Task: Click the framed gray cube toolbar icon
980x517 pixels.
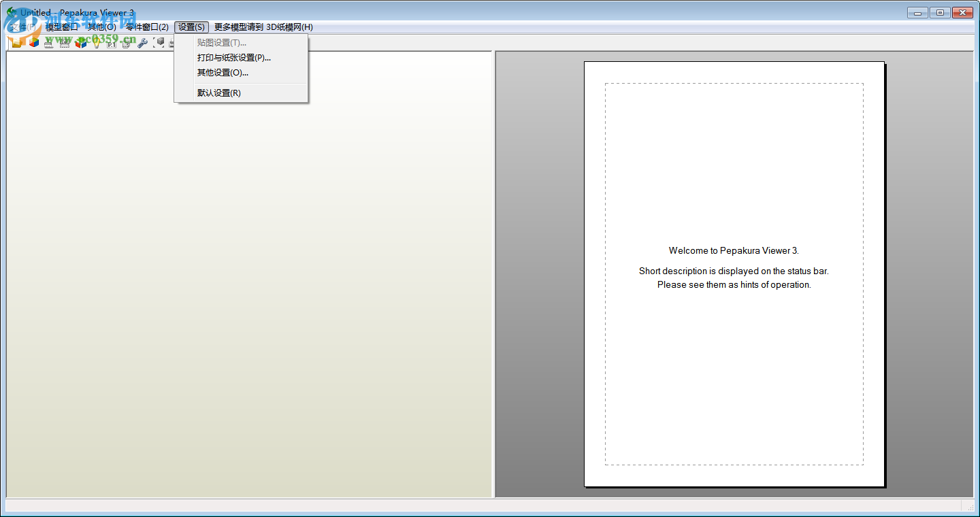Action: click(159, 43)
